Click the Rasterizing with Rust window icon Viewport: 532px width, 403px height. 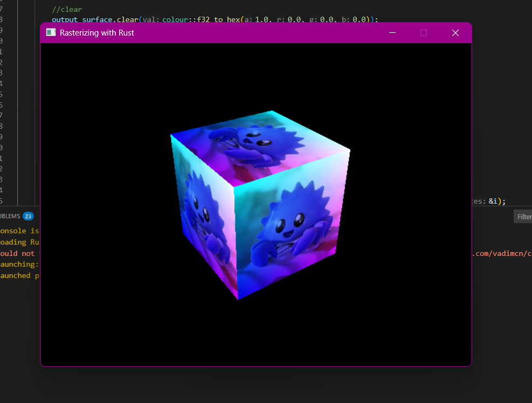pyautogui.click(x=51, y=32)
